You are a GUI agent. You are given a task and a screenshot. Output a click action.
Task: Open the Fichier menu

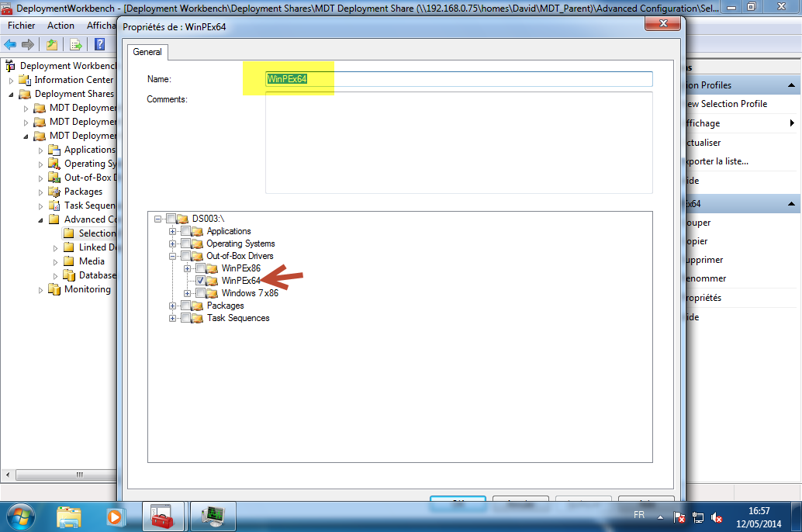tap(21, 26)
